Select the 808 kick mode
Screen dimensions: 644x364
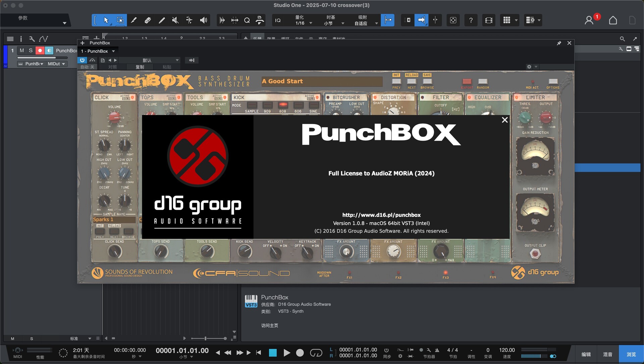[283, 105]
